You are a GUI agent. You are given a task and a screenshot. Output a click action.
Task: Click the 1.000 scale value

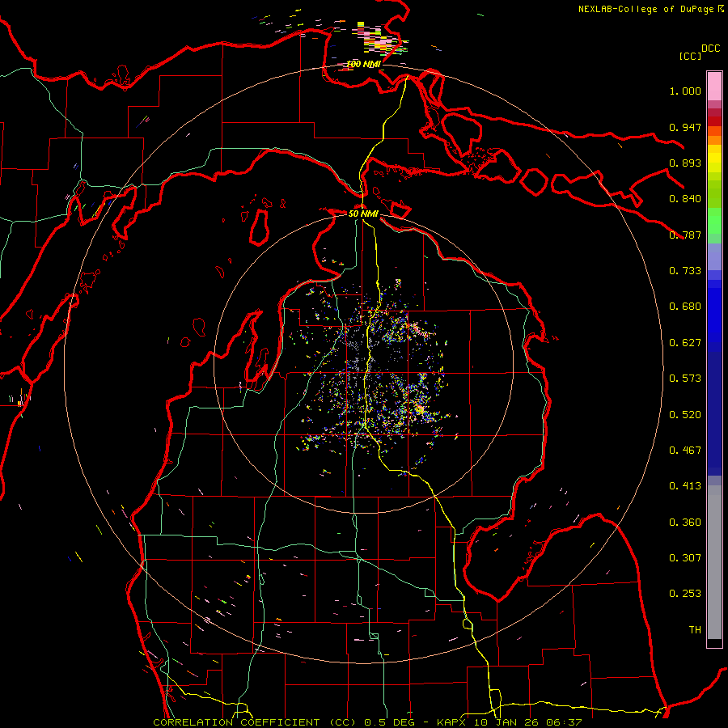[685, 91]
